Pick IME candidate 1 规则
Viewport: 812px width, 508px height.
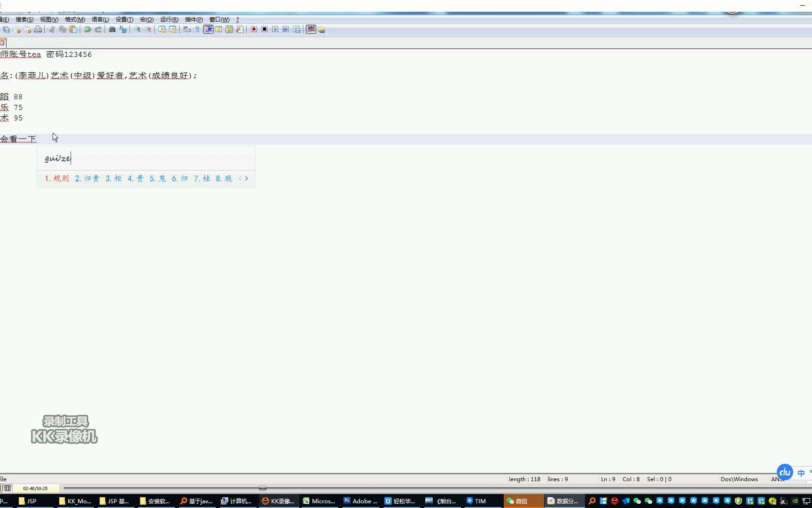point(57,178)
